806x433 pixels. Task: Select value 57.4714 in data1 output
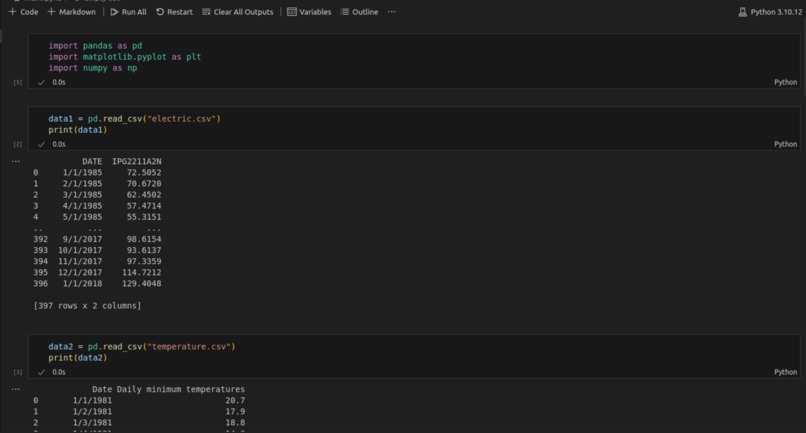pos(144,206)
